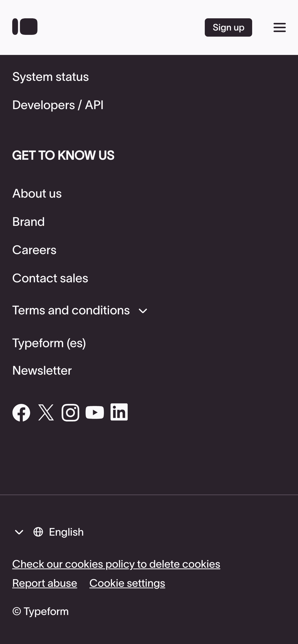Click Report abuse link
The height and width of the screenshot is (644, 298).
click(45, 583)
